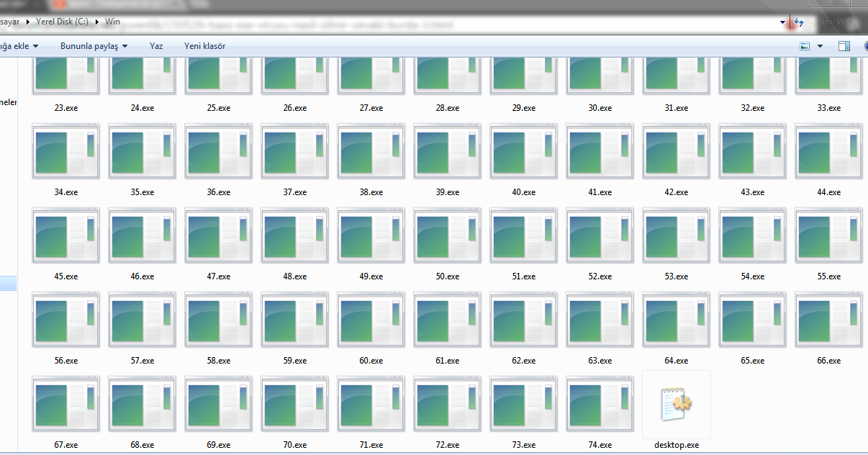
Task: Expand the address bar history dropdown
Action: [x=782, y=22]
